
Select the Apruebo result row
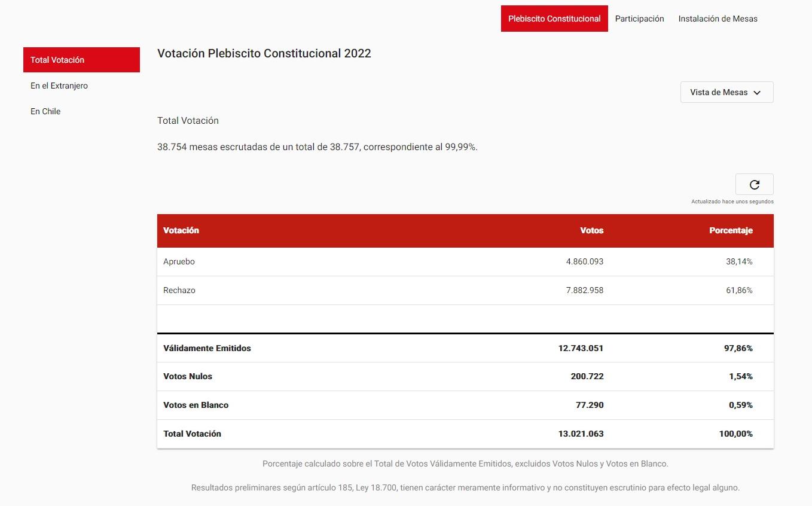click(x=465, y=261)
